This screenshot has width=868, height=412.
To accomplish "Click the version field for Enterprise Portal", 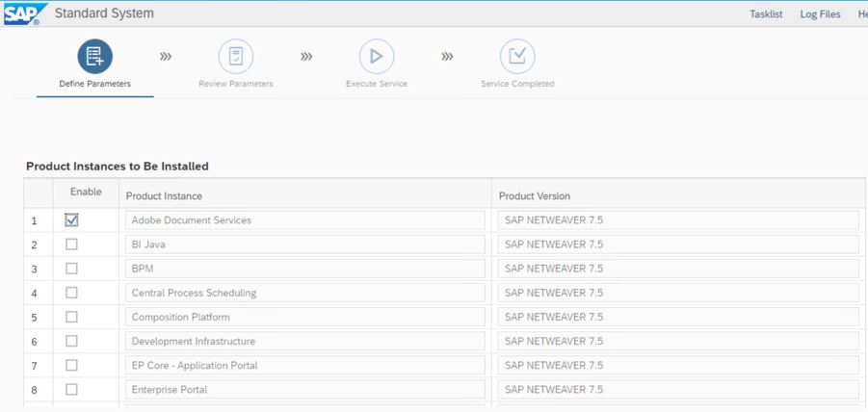I will tap(678, 390).
